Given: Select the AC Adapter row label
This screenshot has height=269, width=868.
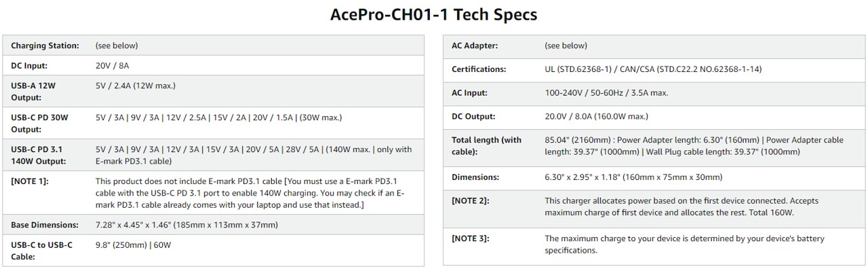Looking at the screenshot, I should (x=475, y=46).
